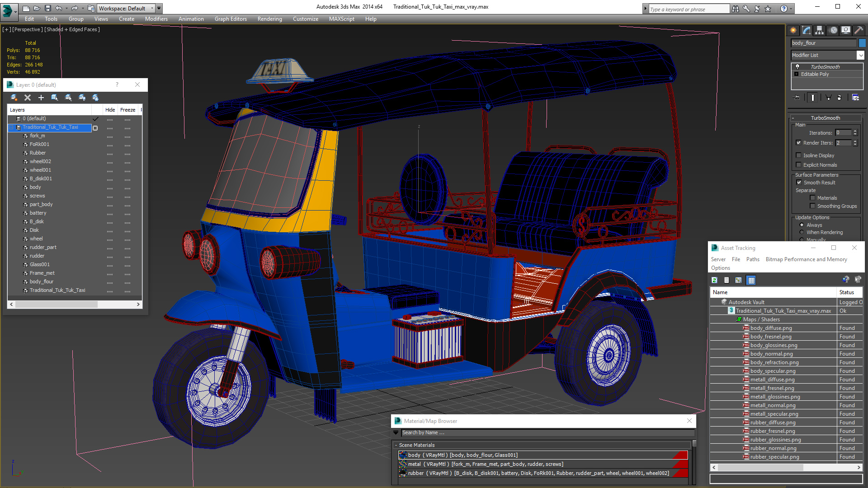Click the Project Folder icon in quick toolbar
Image resolution: width=868 pixels, height=488 pixels.
(91, 8)
